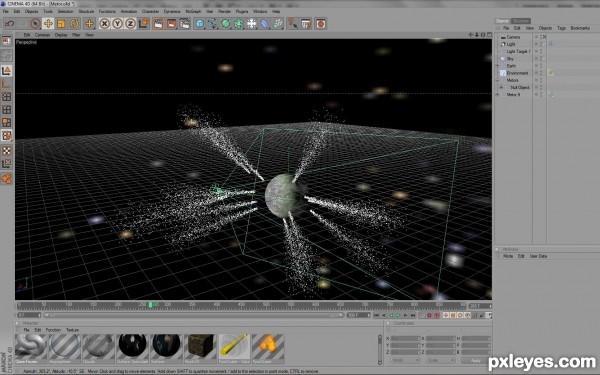Add a Cube primitive object
This screenshot has height=375, width=600.
[200, 24]
